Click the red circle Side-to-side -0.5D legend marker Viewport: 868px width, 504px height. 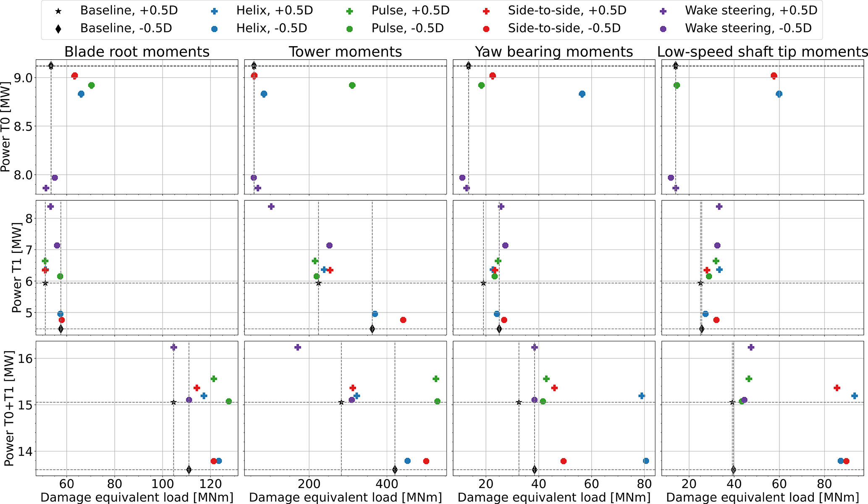tap(486, 29)
